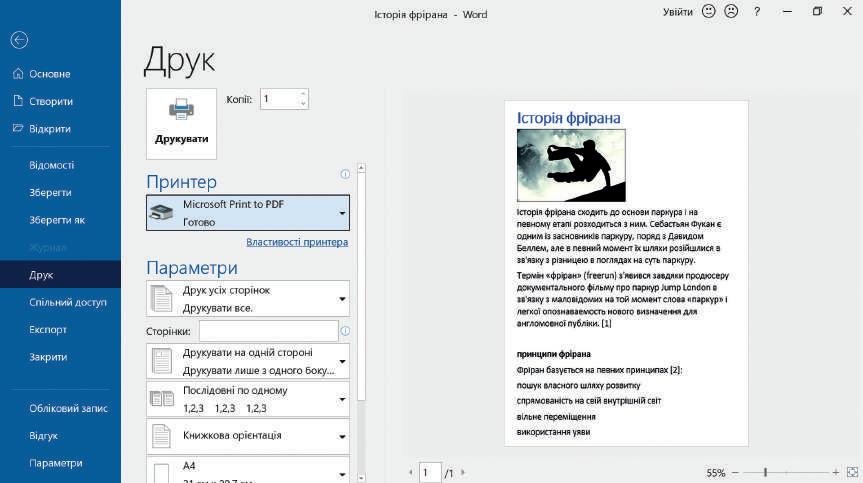Image resolution: width=863 pixels, height=483 pixels.
Task: Click the all-pages document stack icon
Action: [x=161, y=299]
